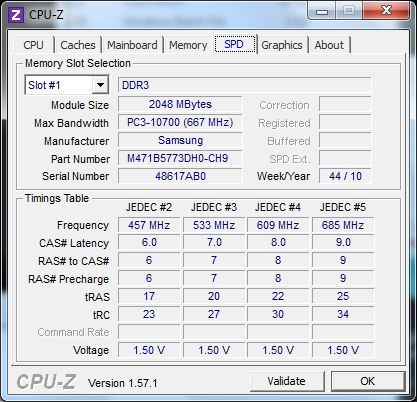Click the Serial Number label

(76, 176)
